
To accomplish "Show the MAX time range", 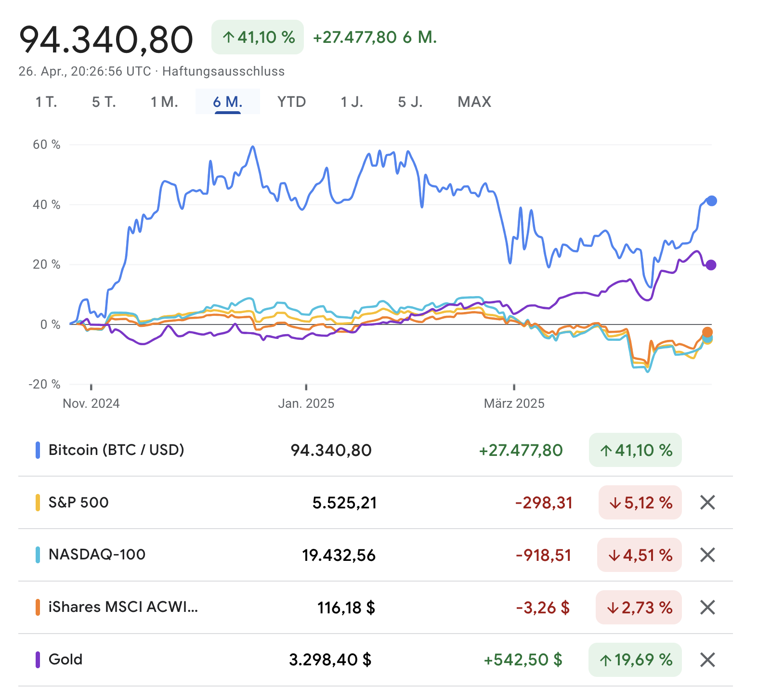I will point(474,102).
